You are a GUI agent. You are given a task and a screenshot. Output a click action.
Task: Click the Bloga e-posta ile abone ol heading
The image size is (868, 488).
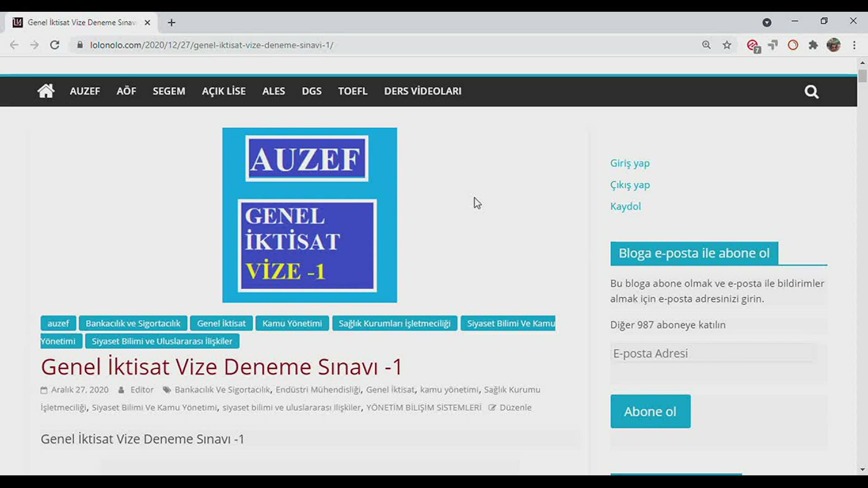(694, 253)
